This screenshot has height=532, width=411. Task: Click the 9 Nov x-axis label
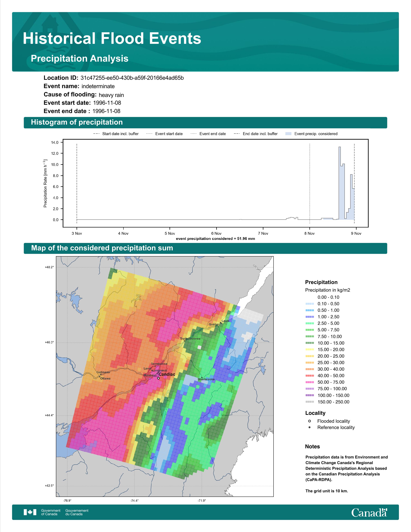[x=356, y=233]
